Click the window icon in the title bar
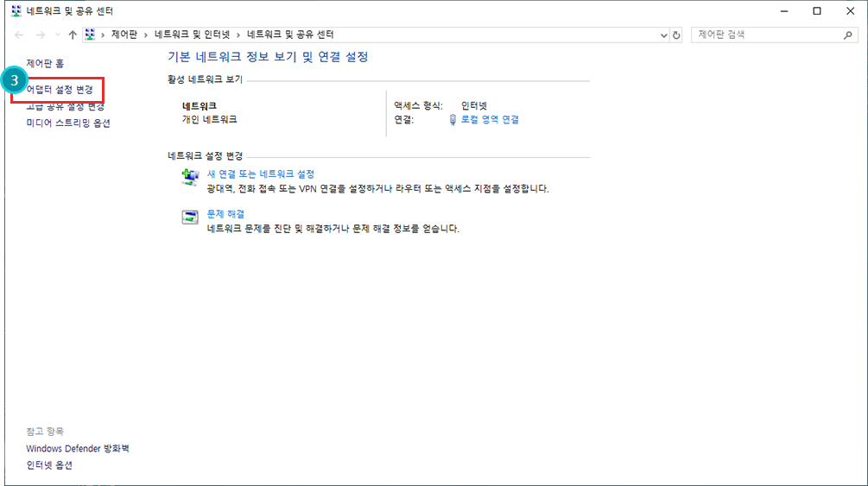 point(16,11)
